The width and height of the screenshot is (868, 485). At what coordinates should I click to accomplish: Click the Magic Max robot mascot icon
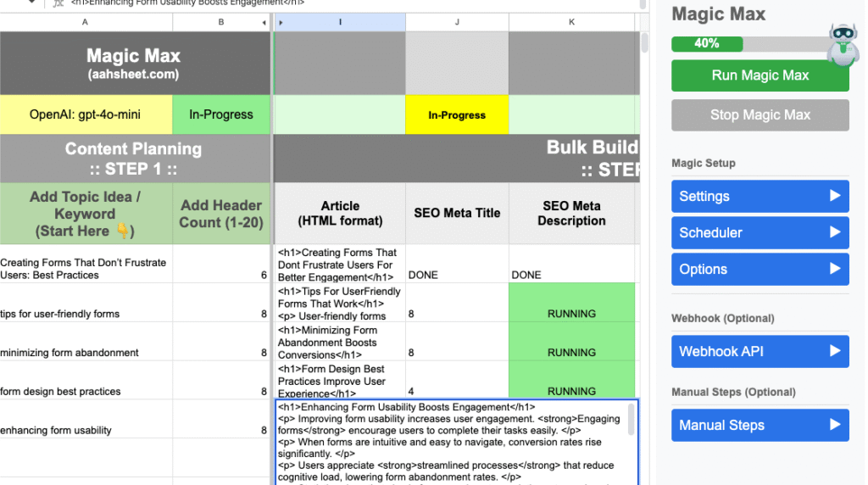pyautogui.click(x=843, y=44)
